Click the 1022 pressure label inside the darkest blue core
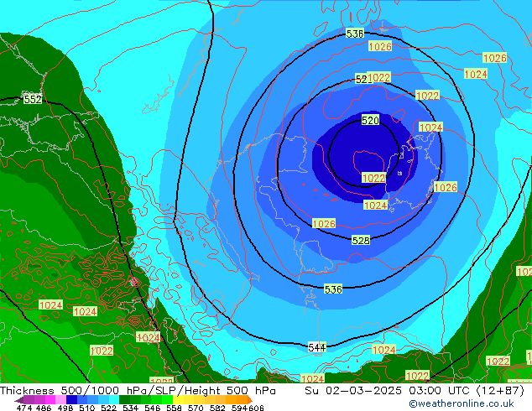This screenshot has height=411, width=532. click(x=373, y=178)
